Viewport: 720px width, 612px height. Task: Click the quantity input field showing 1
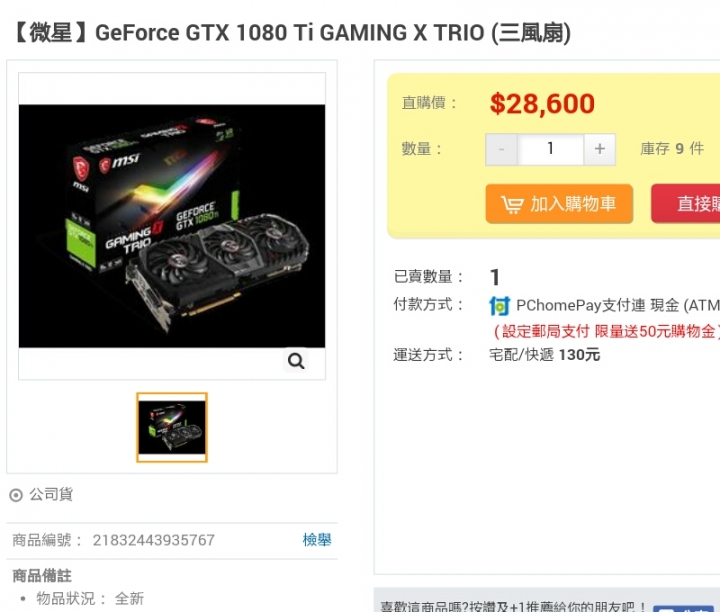click(x=550, y=149)
